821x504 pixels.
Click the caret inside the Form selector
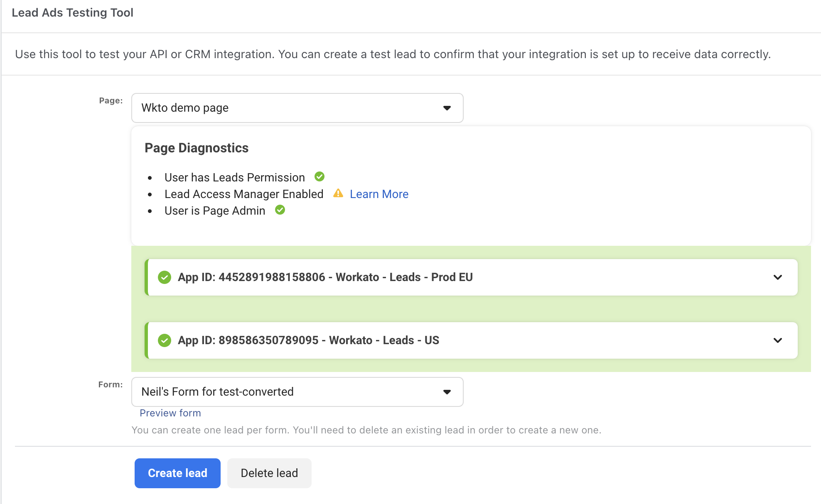click(447, 391)
